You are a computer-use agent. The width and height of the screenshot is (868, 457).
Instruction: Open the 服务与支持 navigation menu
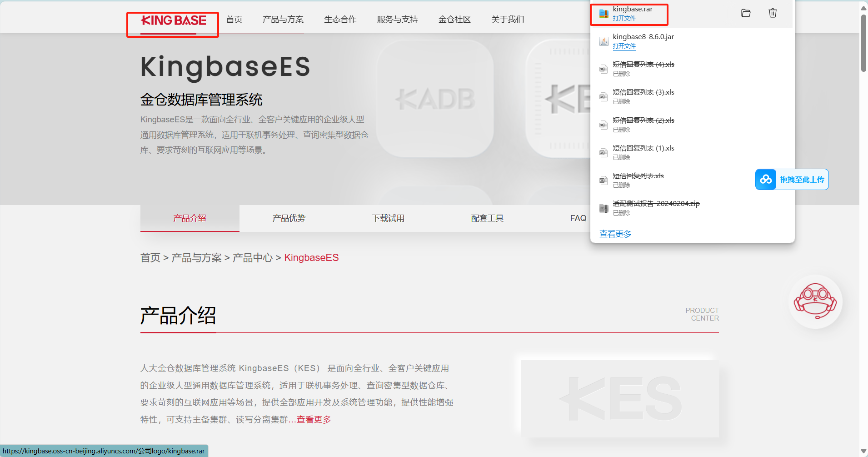click(x=397, y=20)
